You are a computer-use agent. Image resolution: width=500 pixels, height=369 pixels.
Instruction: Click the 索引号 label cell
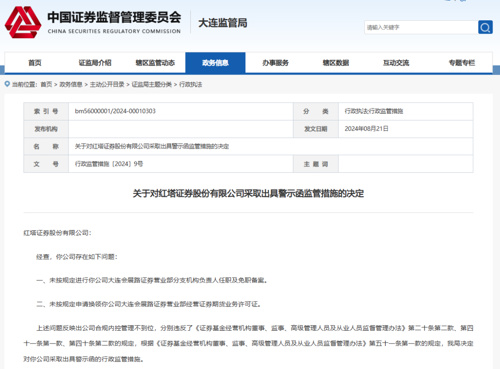[x=46, y=111]
